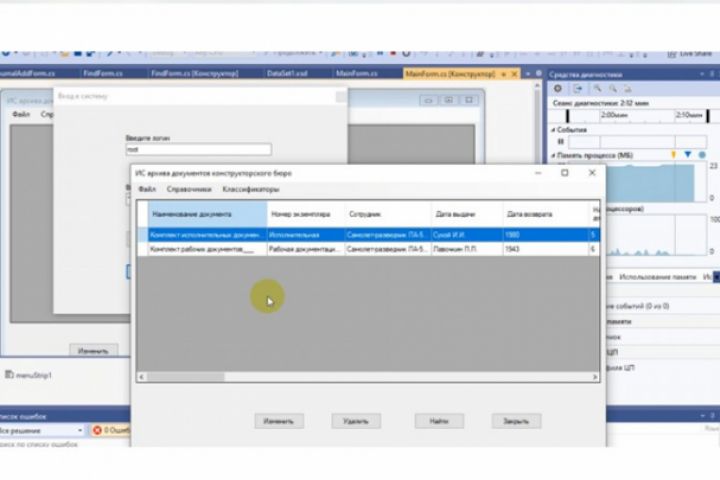Click the pause icon in the События track
This screenshot has height=480, width=720.
(x=561, y=142)
